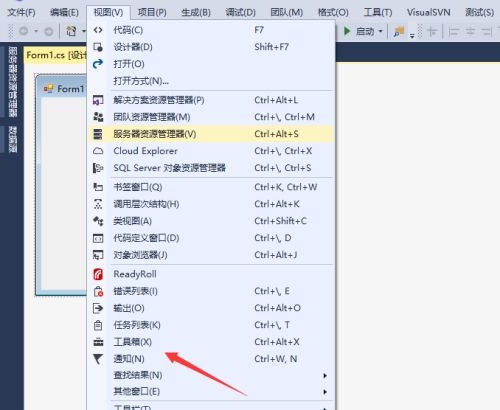
Task: Click the Ctrl+Alt+J shortcut text
Action: click(275, 255)
